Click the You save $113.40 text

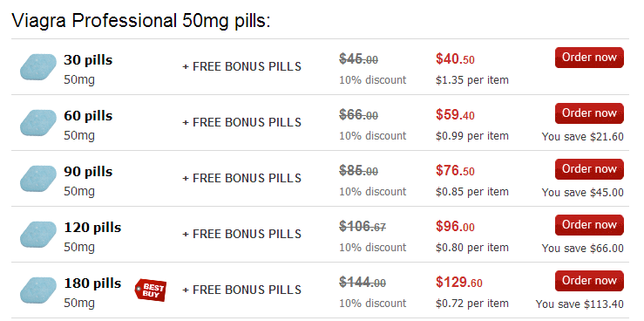(580, 304)
